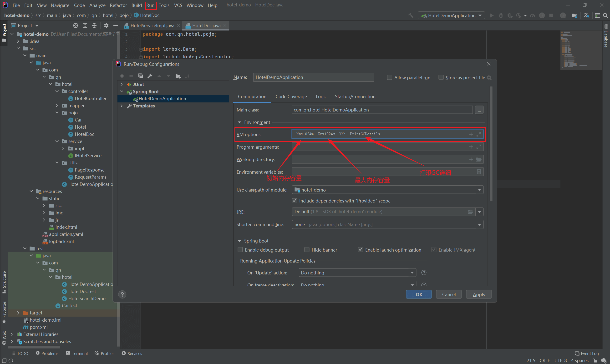Open the Refactor menu
Viewport: 610px width, 364px height.
pos(118,5)
